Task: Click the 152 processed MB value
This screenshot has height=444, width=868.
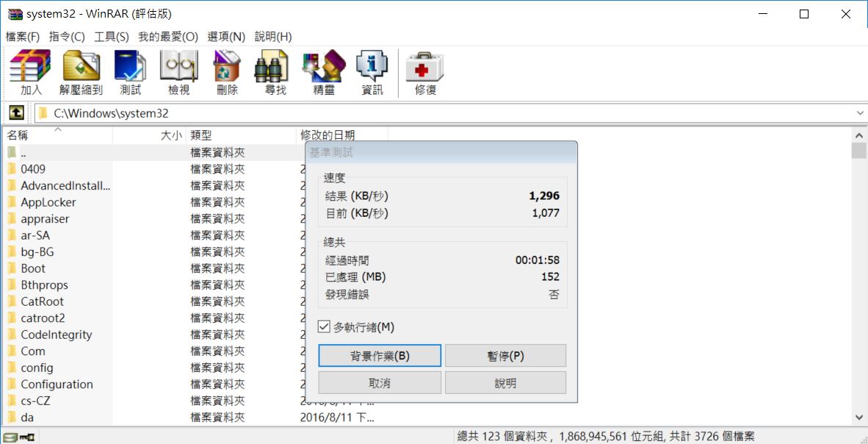Action: click(x=551, y=276)
